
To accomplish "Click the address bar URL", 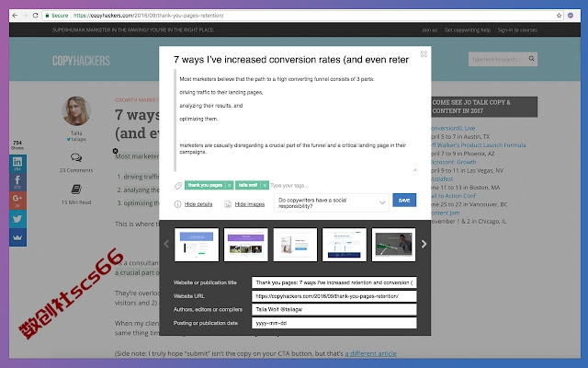I will point(149,16).
